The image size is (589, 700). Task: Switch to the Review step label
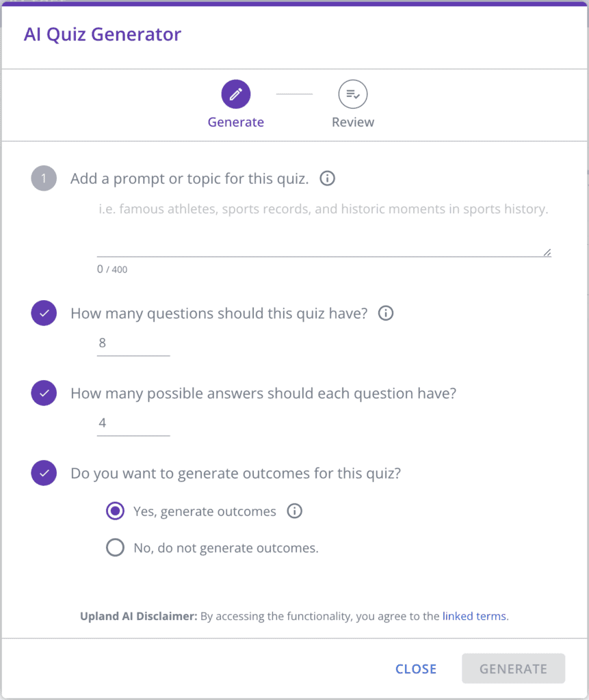coord(353,122)
